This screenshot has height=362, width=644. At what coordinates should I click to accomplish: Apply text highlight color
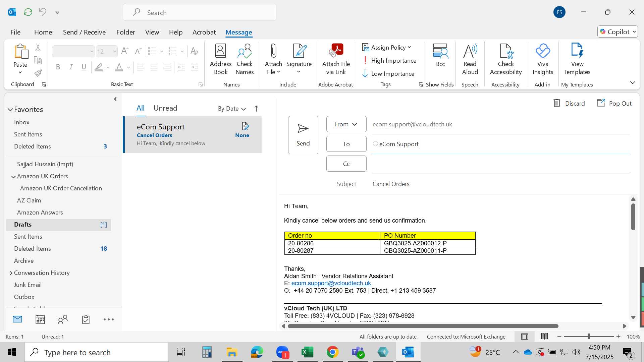point(99,67)
